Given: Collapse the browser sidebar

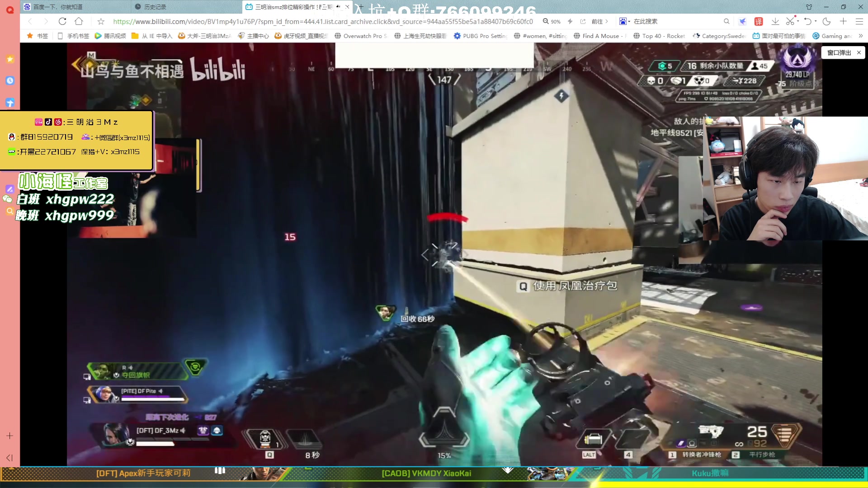Looking at the screenshot, I should coord(9,458).
